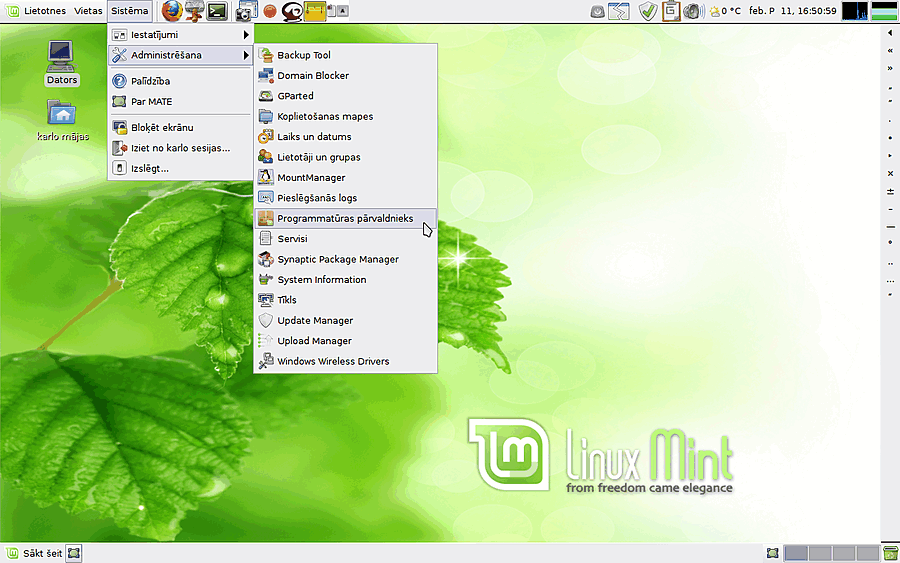Select Iziet no karlo sesijas... entry
Image resolution: width=900 pixels, height=563 pixels.
pyautogui.click(x=180, y=148)
